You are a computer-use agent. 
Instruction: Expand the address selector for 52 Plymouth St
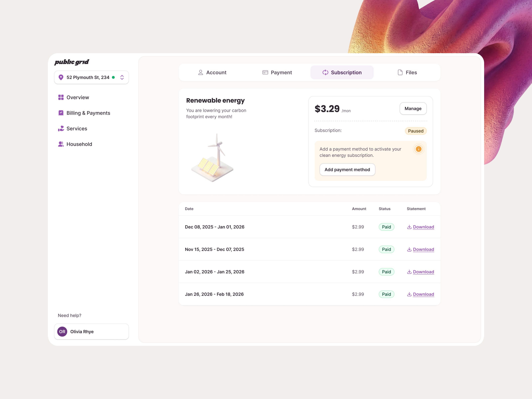122,77
